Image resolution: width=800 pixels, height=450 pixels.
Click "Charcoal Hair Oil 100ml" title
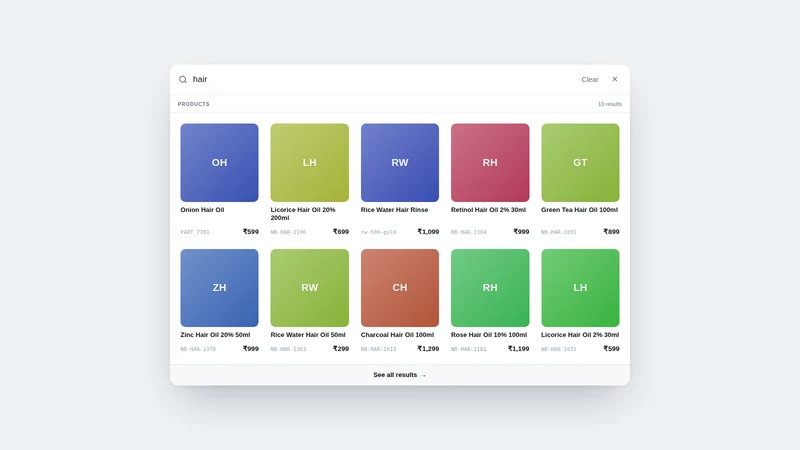point(397,335)
